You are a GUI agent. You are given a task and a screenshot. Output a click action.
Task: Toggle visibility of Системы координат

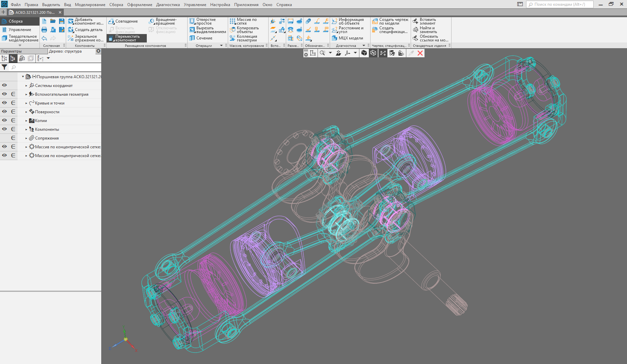click(x=4, y=85)
